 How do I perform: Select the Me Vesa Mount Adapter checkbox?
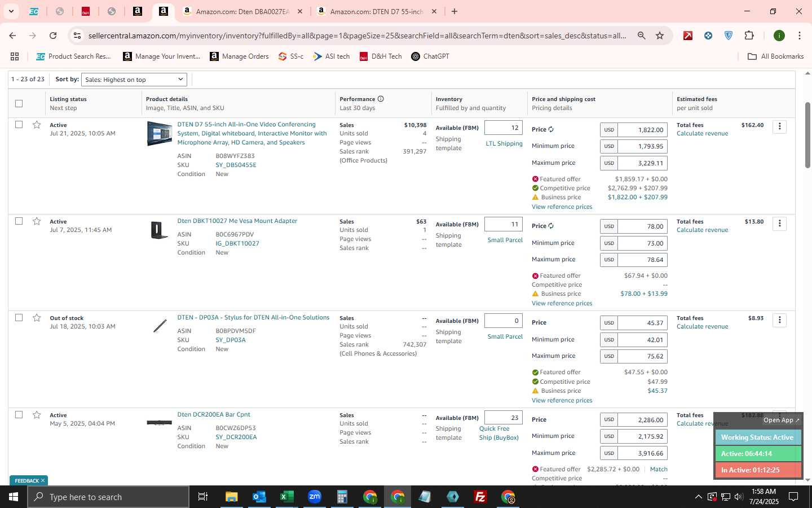19,221
